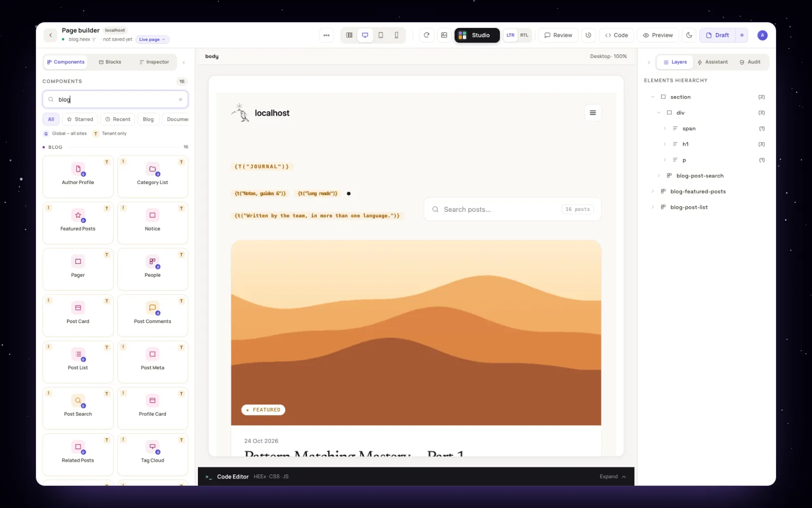This screenshot has width=812, height=508.
Task: Toggle the Studio mode button
Action: tap(477, 35)
